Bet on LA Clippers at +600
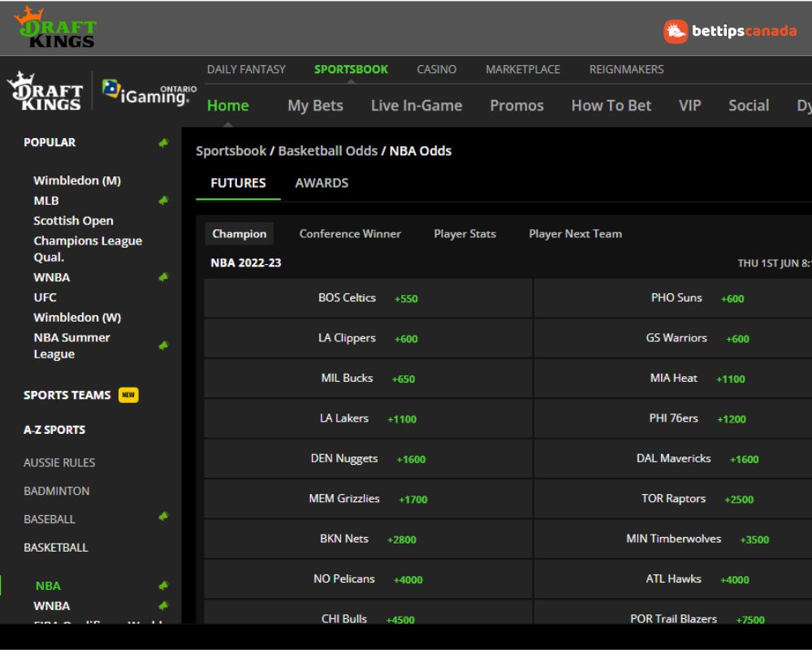 (368, 338)
